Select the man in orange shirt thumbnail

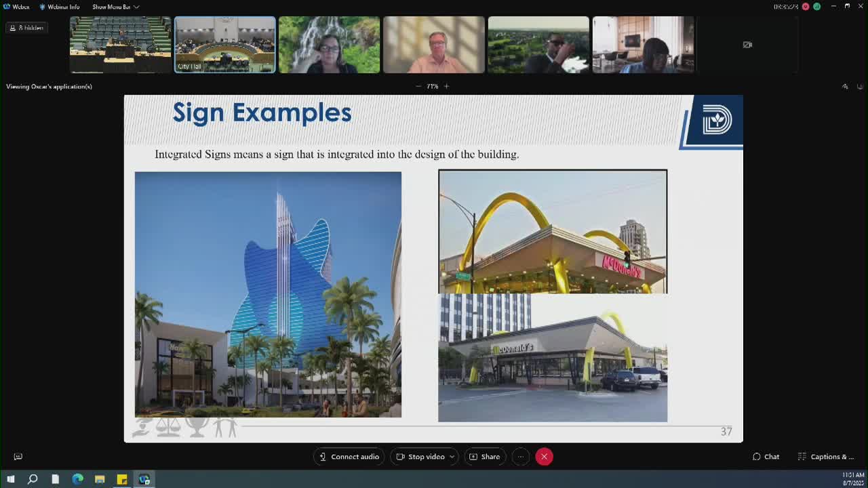tap(434, 45)
